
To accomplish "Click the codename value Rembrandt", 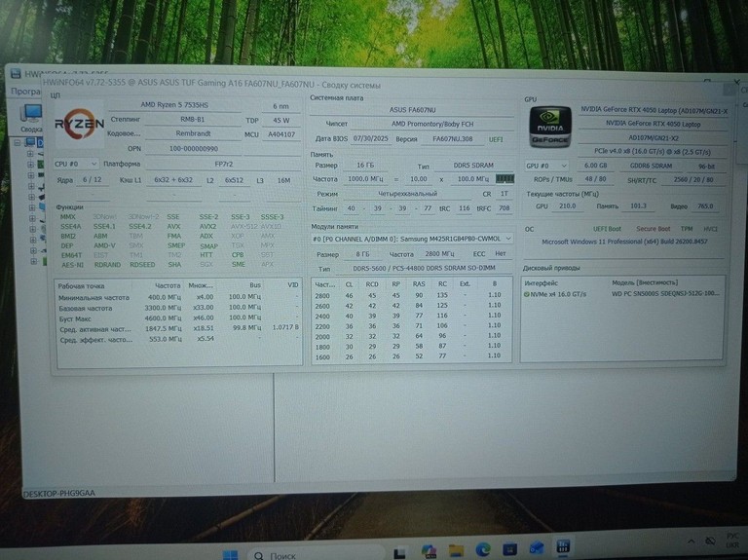I will 193,133.
